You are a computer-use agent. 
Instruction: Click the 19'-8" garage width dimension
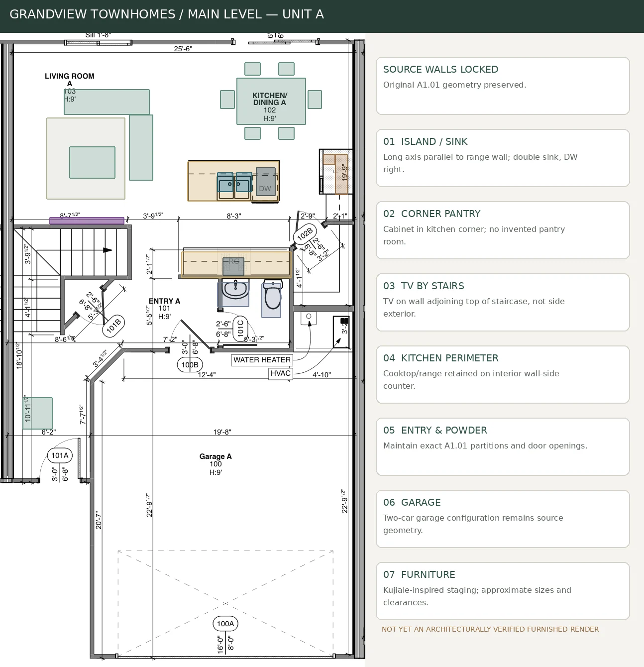[x=222, y=432]
